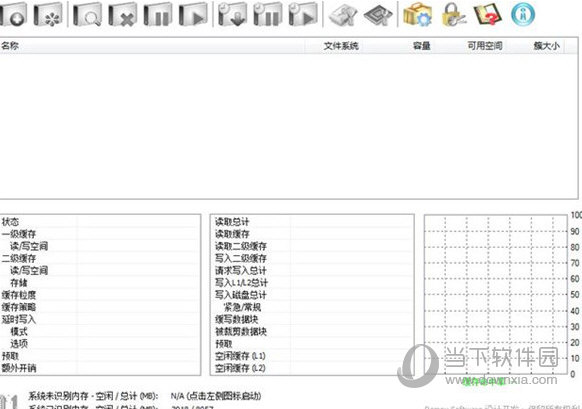Pause deferred write with clock pause icon
Screen dimensions: 582x409
[268, 15]
